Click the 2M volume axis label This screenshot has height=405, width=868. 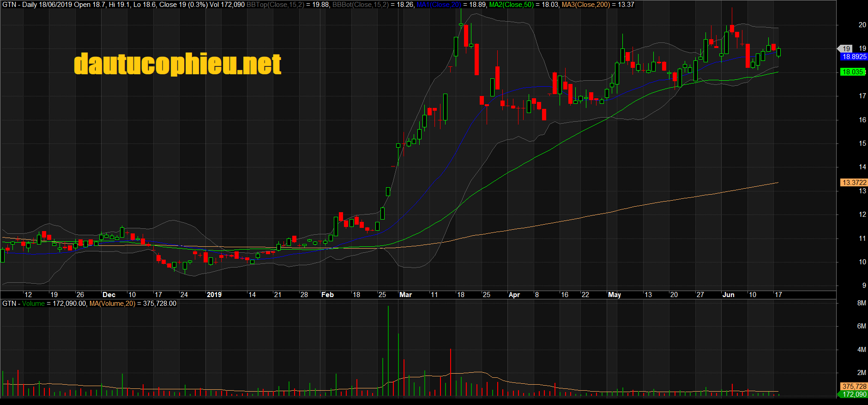pyautogui.click(x=862, y=373)
